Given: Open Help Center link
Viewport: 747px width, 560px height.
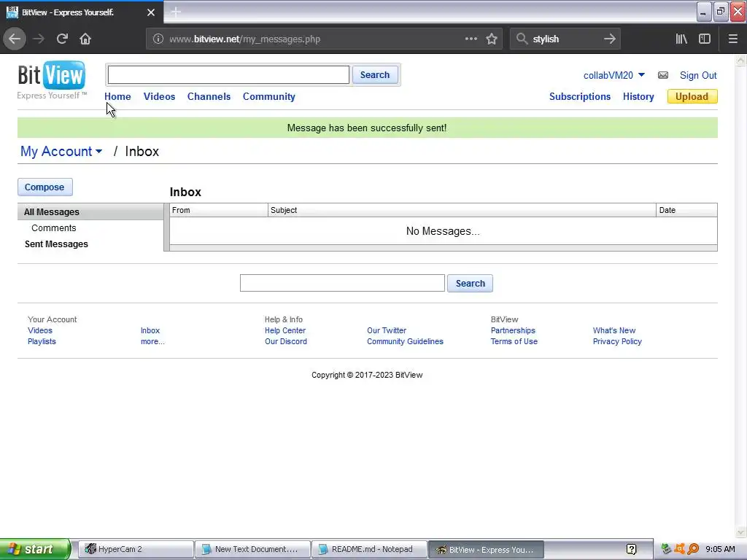Looking at the screenshot, I should [285, 330].
